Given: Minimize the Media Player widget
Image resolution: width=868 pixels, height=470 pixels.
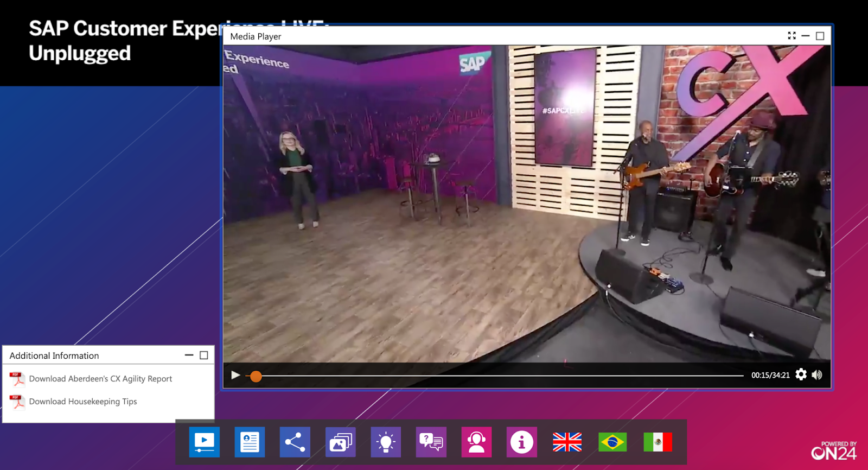Looking at the screenshot, I should tap(806, 36).
